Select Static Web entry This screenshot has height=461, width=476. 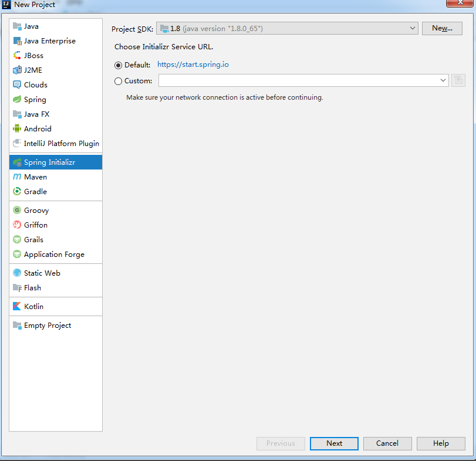tap(56, 273)
